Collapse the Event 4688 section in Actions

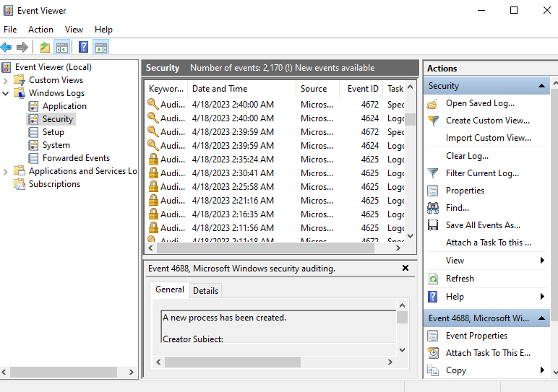pos(541,318)
